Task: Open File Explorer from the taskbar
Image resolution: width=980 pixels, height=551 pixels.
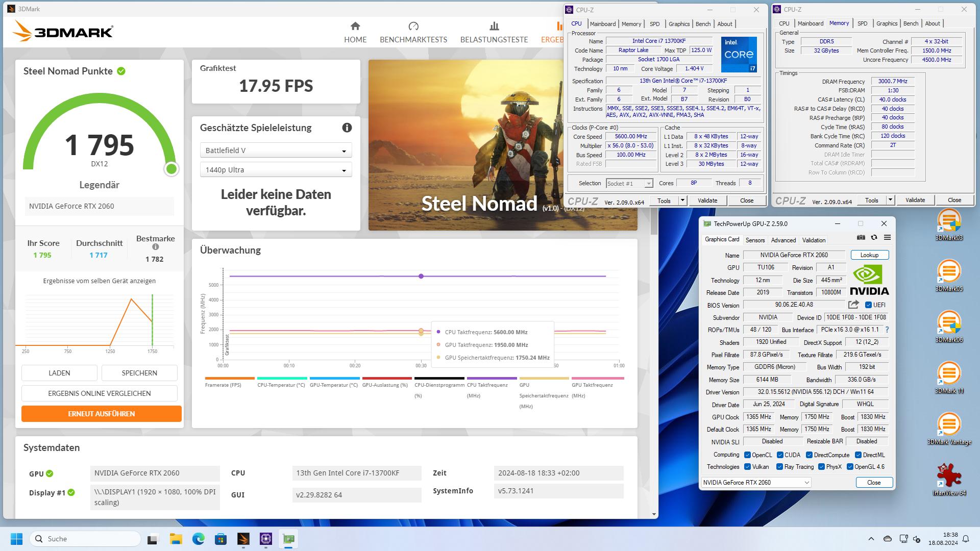Action: 176,539
